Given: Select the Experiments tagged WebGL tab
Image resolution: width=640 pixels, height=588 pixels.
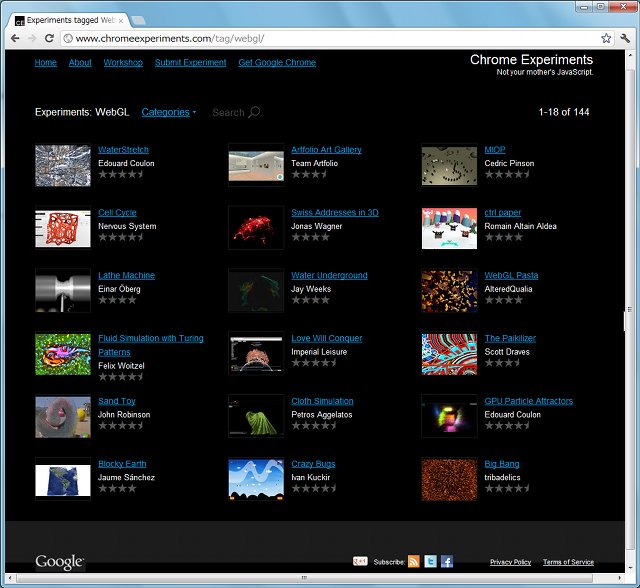Looking at the screenshot, I should [x=68, y=20].
